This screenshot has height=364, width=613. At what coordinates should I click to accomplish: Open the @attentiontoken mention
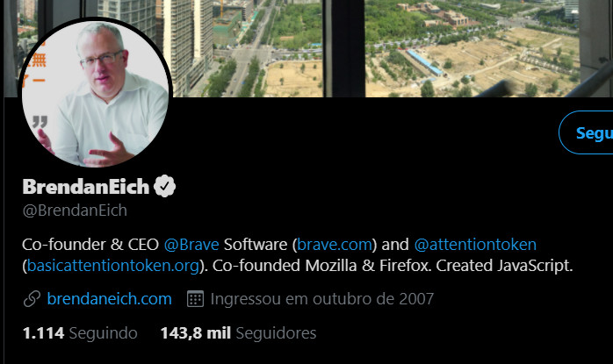click(x=475, y=245)
